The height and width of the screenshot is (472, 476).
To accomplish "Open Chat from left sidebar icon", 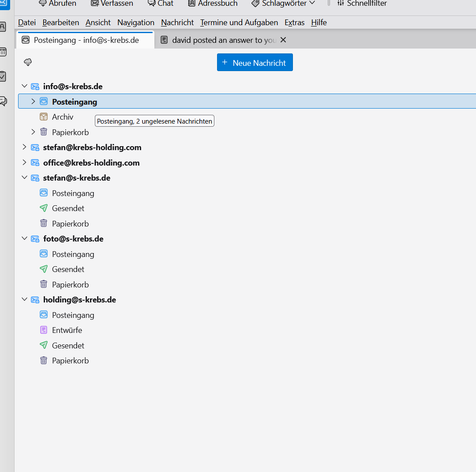I will 3,101.
